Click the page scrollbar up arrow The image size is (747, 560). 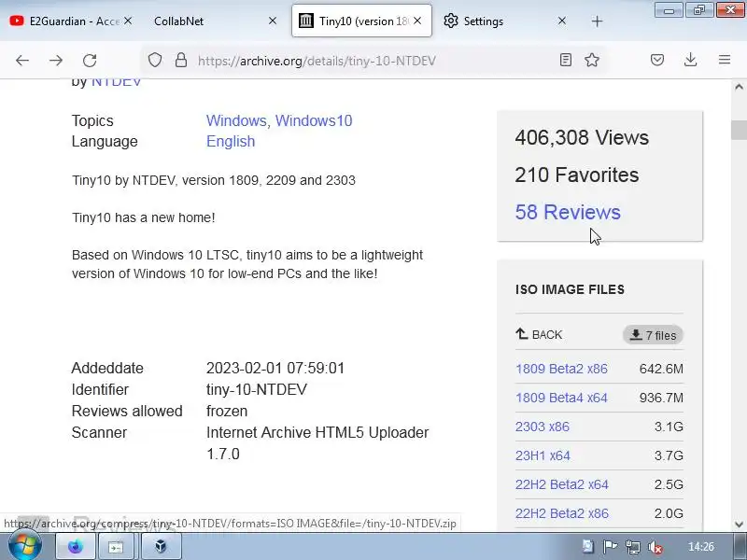pyautogui.click(x=739, y=87)
